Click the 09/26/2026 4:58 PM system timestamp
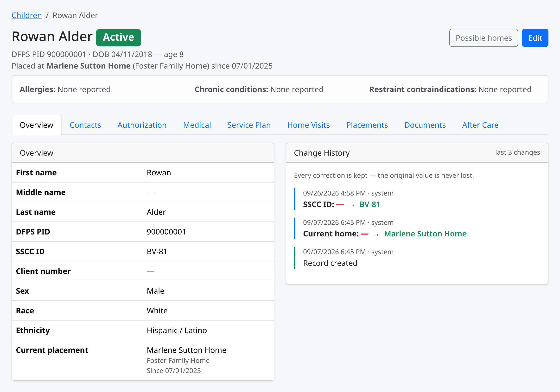Viewport: 560px width, 392px height. (x=348, y=193)
